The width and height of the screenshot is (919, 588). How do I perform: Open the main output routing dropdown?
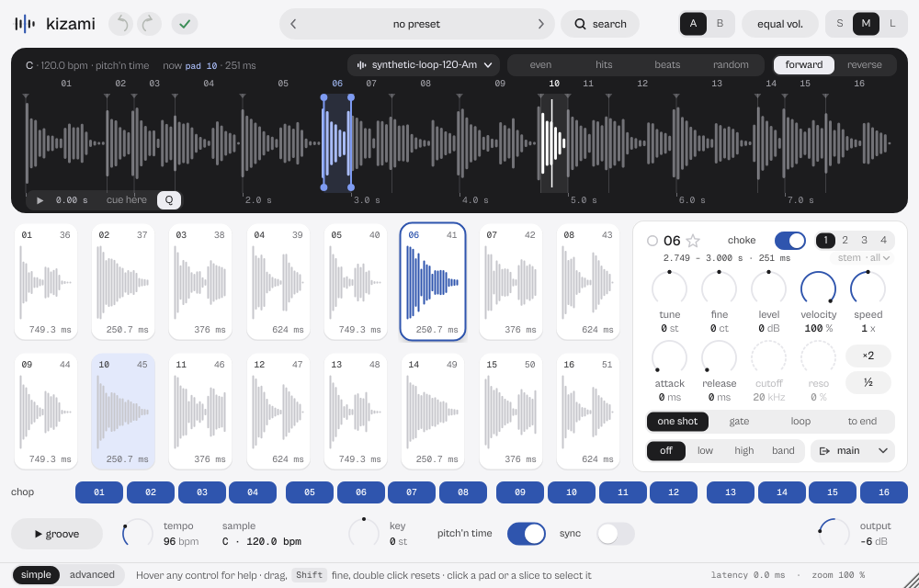pyautogui.click(x=853, y=450)
